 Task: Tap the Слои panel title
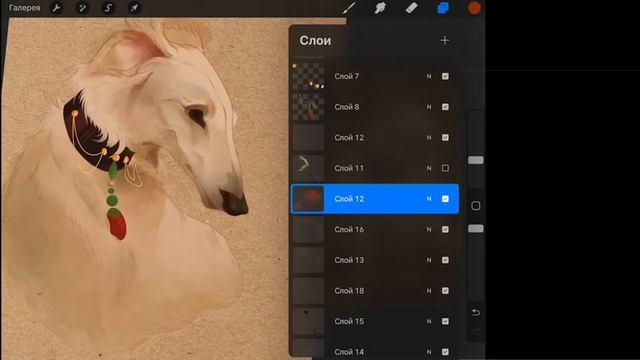(x=315, y=40)
